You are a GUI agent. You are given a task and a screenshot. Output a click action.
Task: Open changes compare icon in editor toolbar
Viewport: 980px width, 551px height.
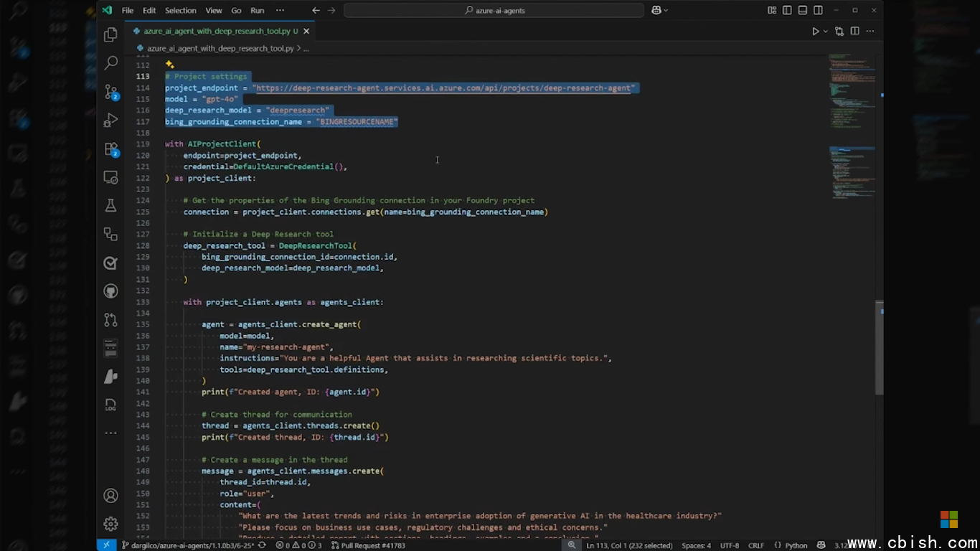coord(839,31)
